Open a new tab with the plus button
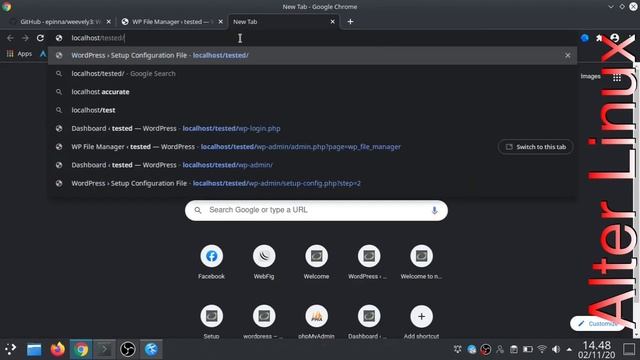Image resolution: width=640 pixels, height=360 pixels. coord(350,22)
